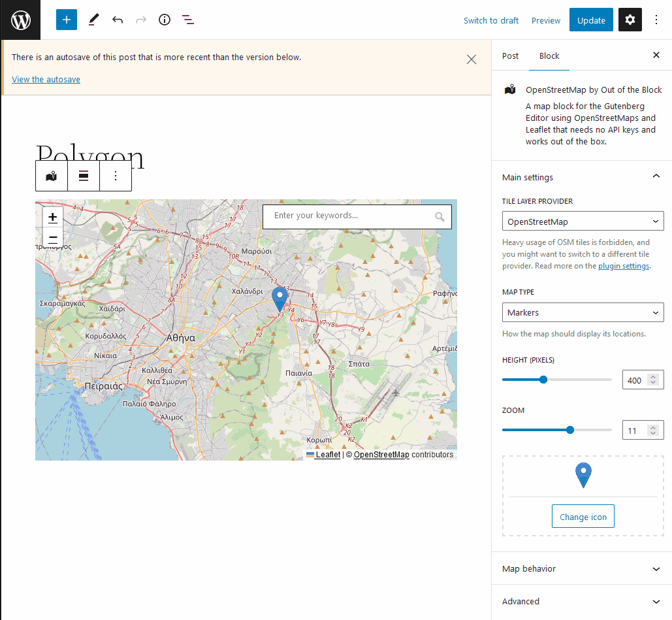Screen dimensions: 672x620
Task: Toggle the settings gear sidebar
Action: [x=630, y=20]
